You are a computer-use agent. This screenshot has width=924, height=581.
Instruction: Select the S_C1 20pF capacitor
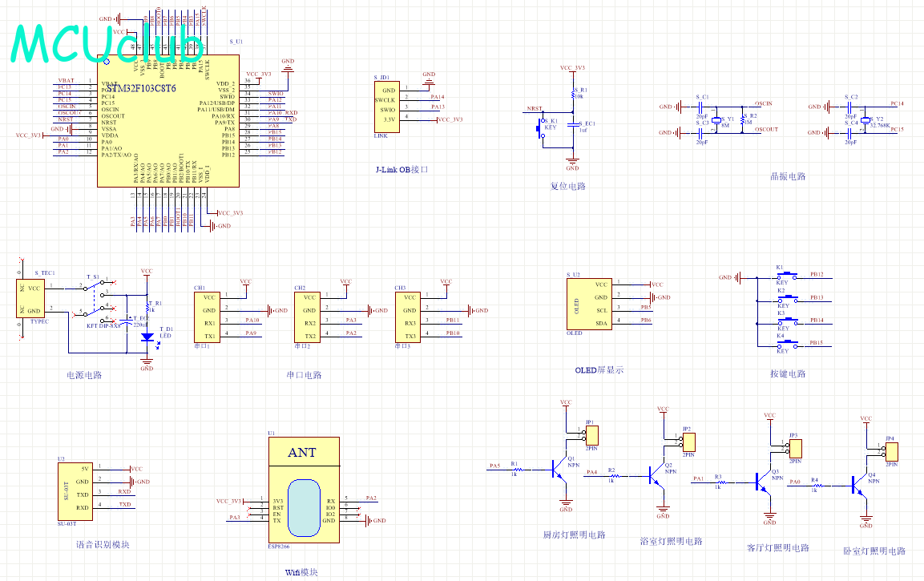click(700, 107)
